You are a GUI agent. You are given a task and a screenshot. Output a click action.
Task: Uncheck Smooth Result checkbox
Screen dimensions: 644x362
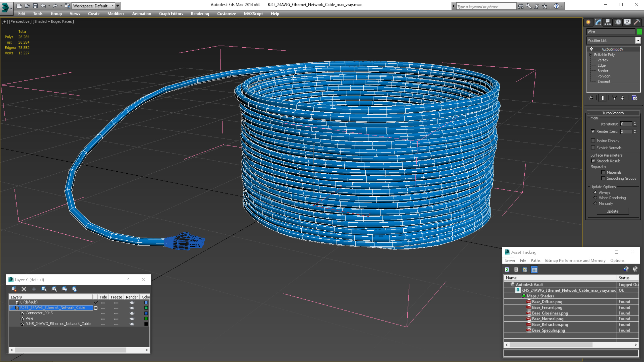click(x=593, y=161)
